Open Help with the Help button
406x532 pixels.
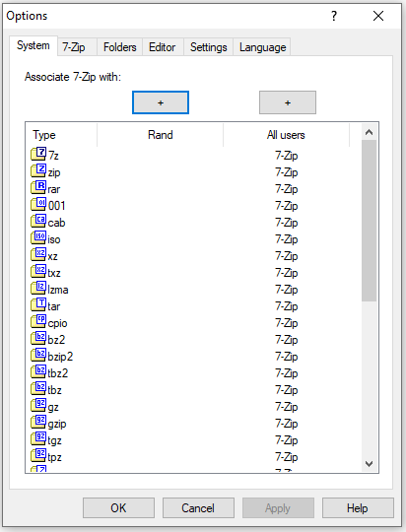[358, 508]
